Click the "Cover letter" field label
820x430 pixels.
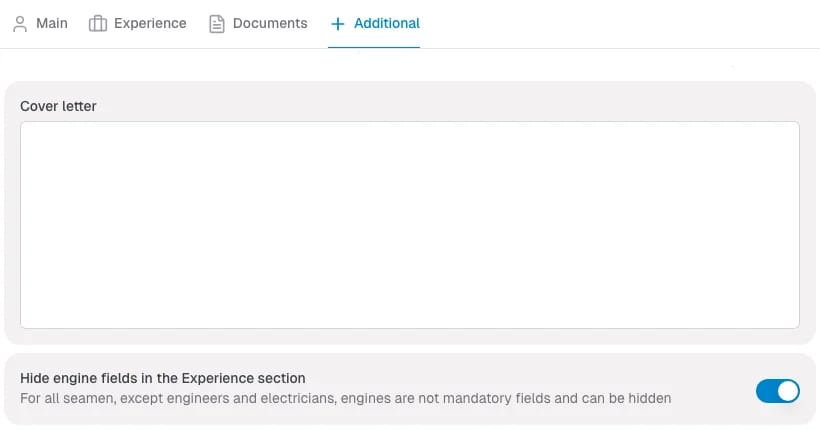pyautogui.click(x=58, y=106)
